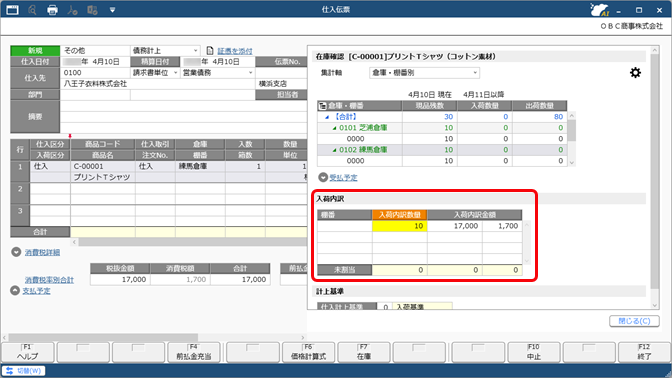This screenshot has width=672, height=378.
Task: Click the PDF export icon
Action: tap(72, 9)
